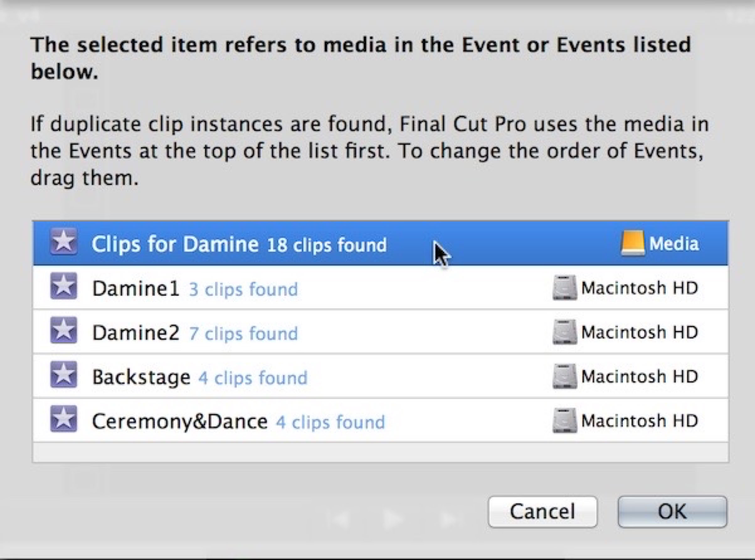
Task: Click the Macintosh HD drive icon for Damine1
Action: click(x=565, y=288)
